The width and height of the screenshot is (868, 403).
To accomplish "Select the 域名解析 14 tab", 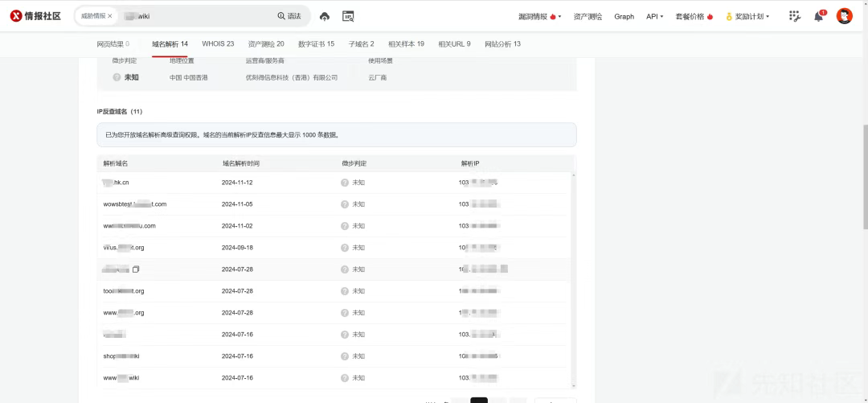I will coord(170,43).
